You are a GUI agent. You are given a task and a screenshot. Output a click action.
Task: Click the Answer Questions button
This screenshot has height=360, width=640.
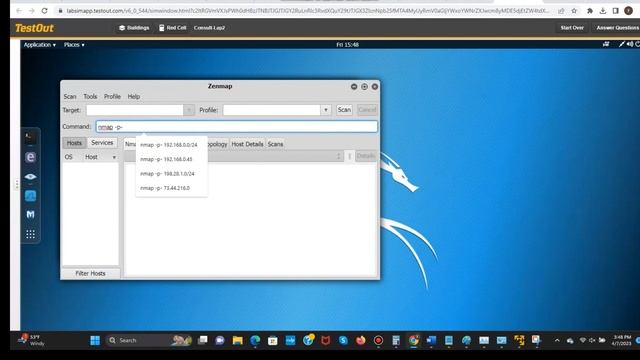(x=617, y=28)
